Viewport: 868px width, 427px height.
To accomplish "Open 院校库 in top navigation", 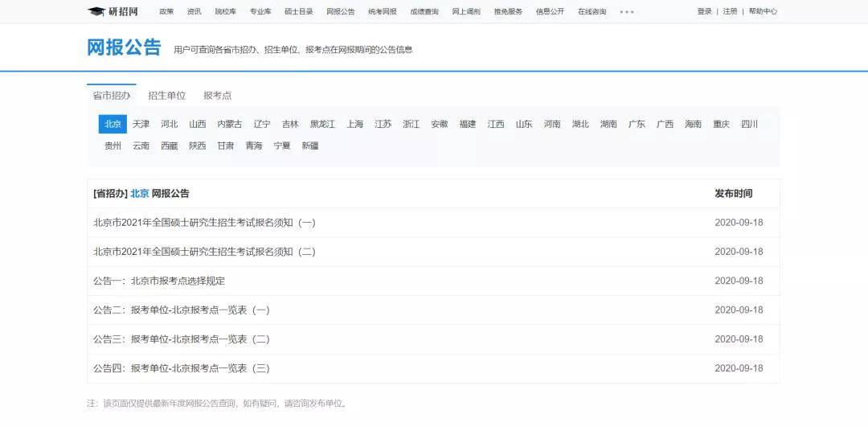I will pos(225,11).
